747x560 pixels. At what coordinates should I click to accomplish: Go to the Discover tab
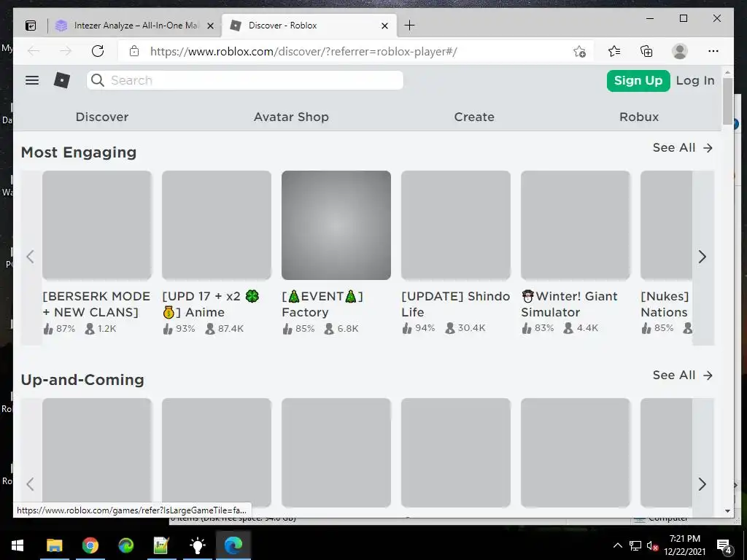(x=102, y=117)
